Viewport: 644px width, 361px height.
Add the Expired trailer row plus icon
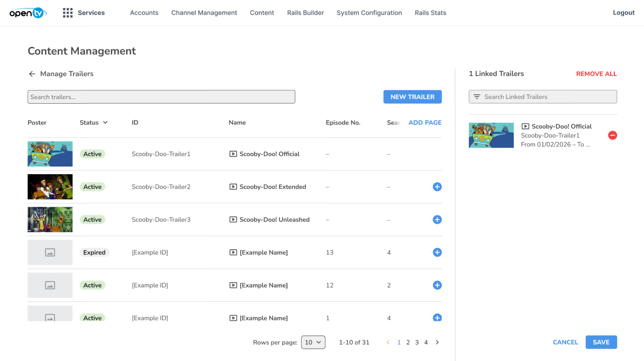(437, 253)
